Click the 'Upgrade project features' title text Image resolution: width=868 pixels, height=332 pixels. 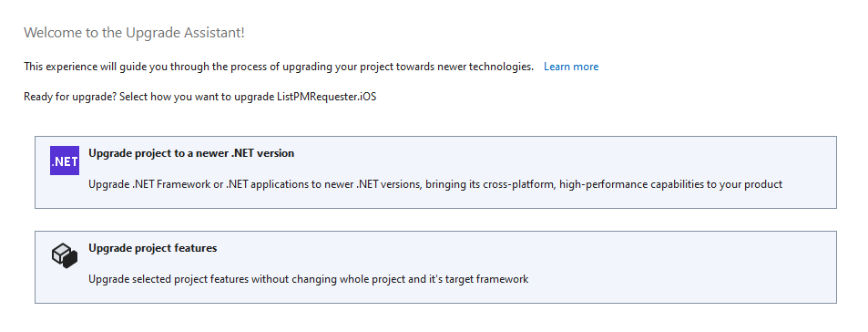click(153, 248)
